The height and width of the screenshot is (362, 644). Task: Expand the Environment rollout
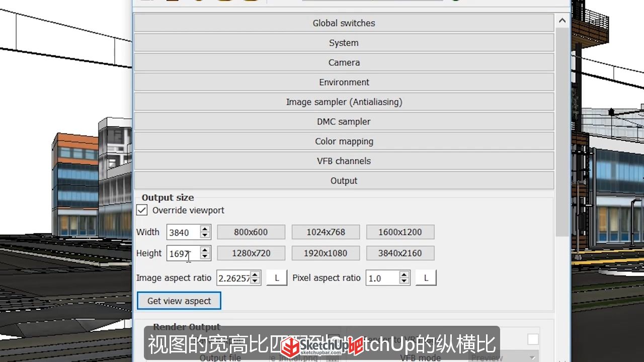click(x=344, y=82)
